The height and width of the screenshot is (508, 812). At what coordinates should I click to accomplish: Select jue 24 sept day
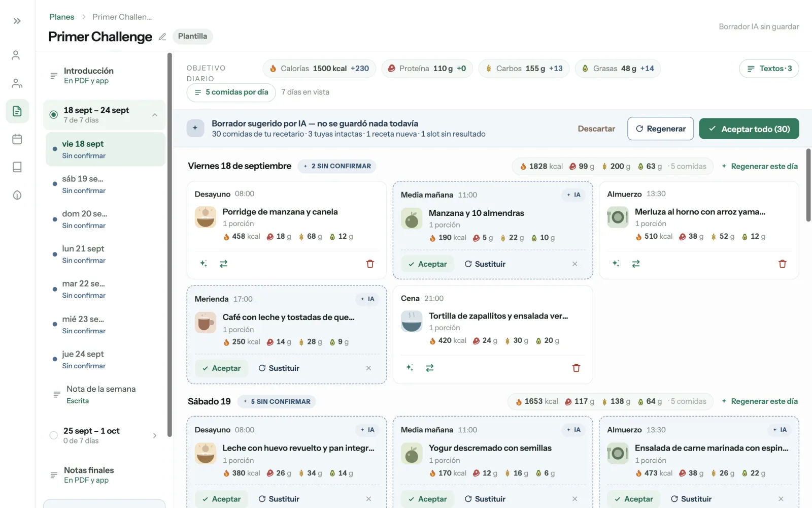click(106, 360)
